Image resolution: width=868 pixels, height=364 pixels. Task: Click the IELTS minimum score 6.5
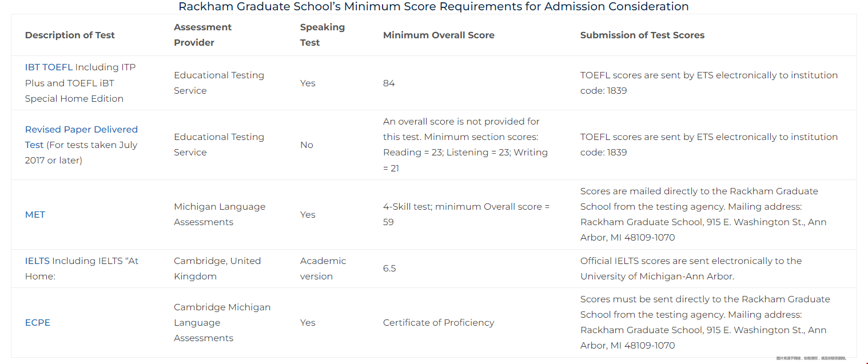coord(389,269)
